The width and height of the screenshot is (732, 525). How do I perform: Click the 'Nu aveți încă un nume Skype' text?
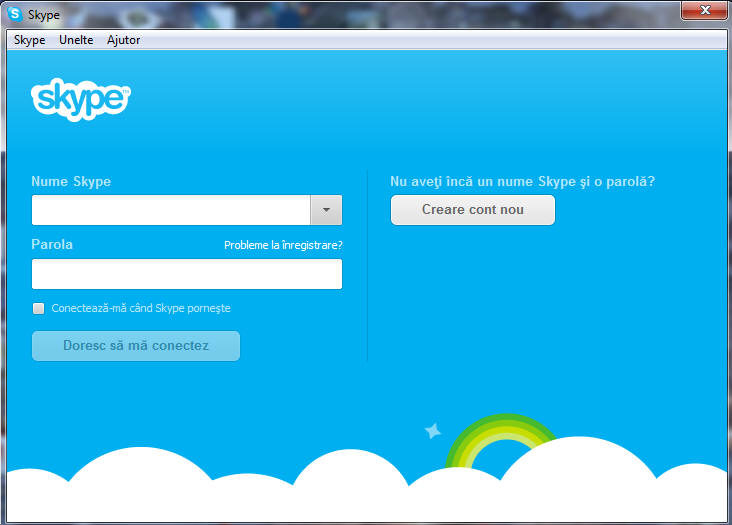[522, 181]
